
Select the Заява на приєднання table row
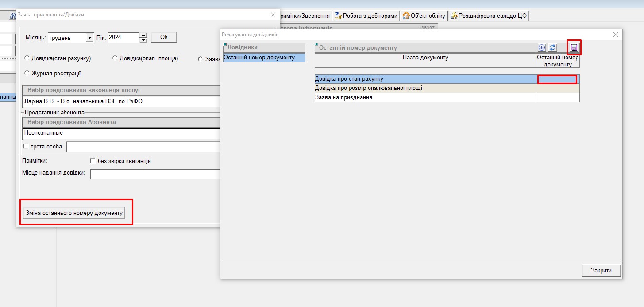425,97
